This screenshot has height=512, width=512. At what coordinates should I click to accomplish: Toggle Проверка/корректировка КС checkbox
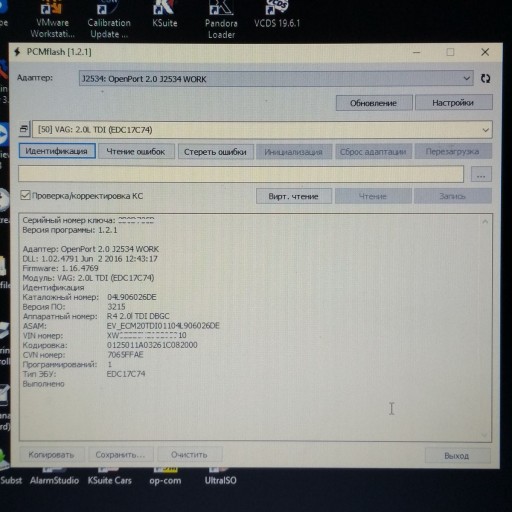click(x=25, y=195)
